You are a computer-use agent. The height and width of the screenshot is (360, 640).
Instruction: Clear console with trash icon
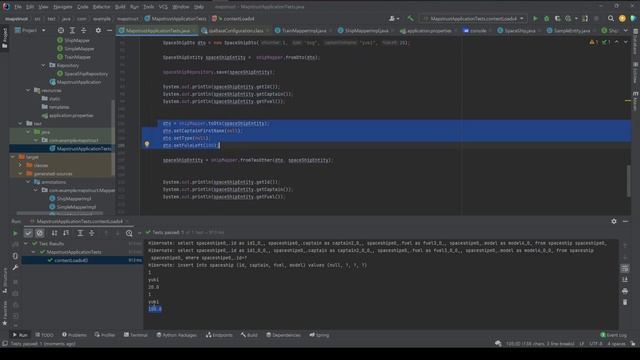pyautogui.click(x=625, y=302)
